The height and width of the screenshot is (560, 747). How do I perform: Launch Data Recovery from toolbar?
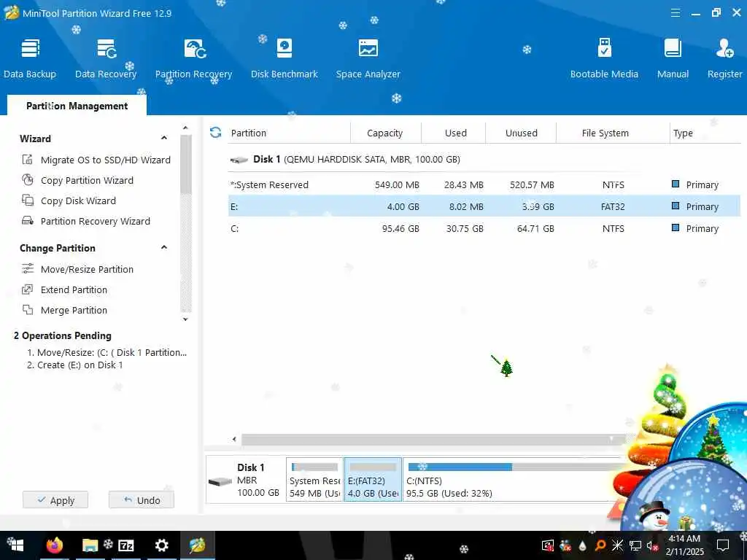pyautogui.click(x=106, y=58)
